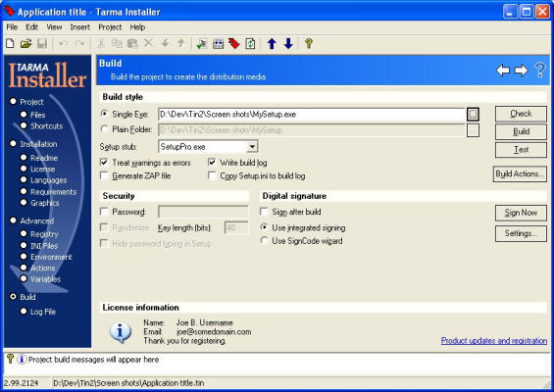This screenshot has width=554, height=392.
Task: Enable the Password checkbox
Action: click(104, 212)
